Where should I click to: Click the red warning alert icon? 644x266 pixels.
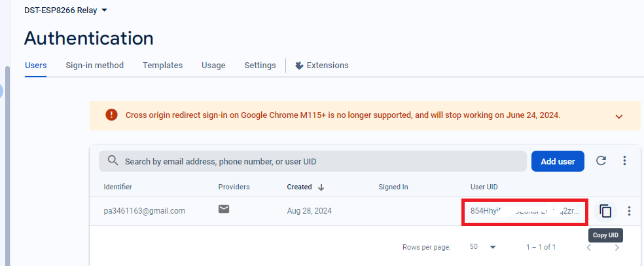111,115
